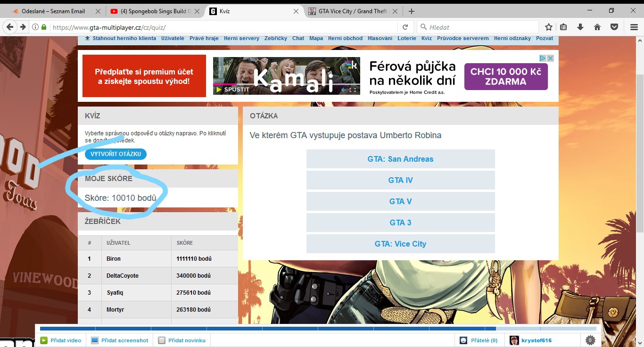Click the Přidat novinku link
This screenshot has height=347, width=644.
[182, 340]
